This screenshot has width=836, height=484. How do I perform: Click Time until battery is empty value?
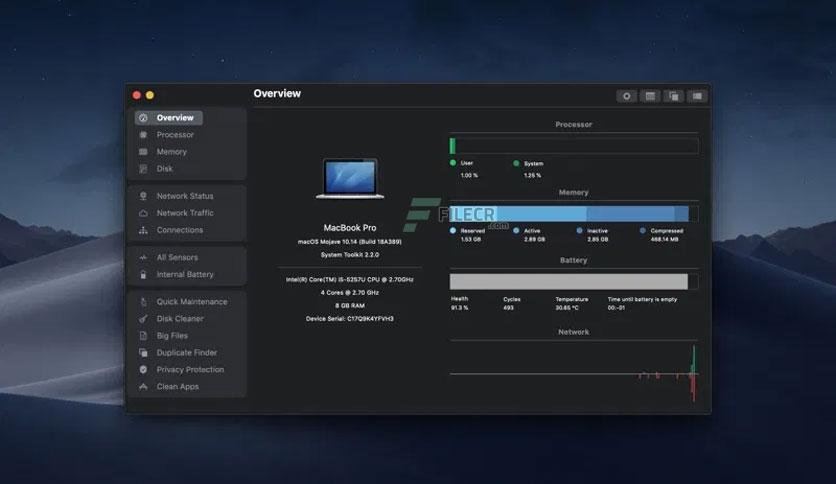pos(616,308)
